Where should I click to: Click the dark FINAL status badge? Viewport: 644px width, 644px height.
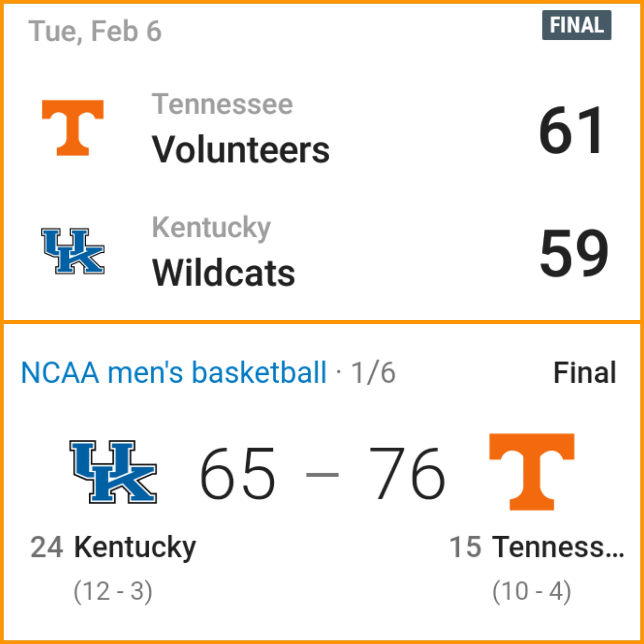click(x=577, y=25)
